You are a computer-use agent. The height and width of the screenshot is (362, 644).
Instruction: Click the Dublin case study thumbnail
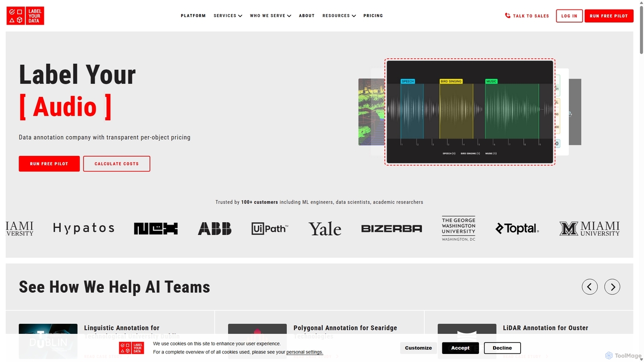[48, 341]
